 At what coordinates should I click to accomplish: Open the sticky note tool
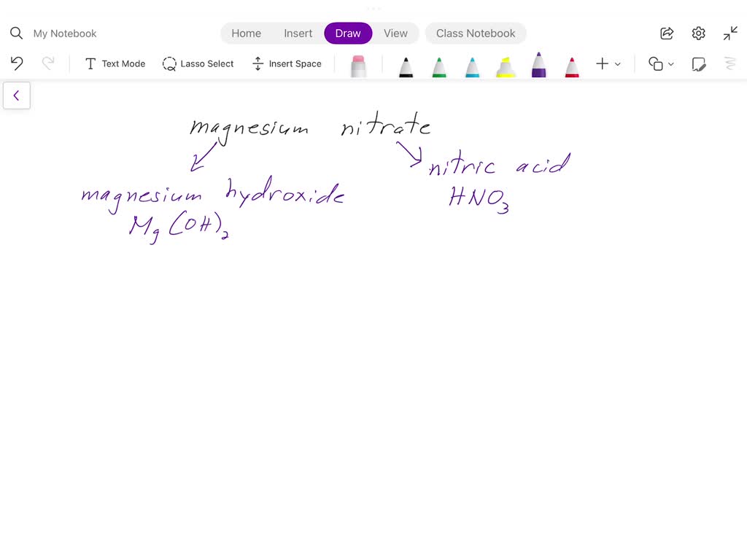pos(699,64)
